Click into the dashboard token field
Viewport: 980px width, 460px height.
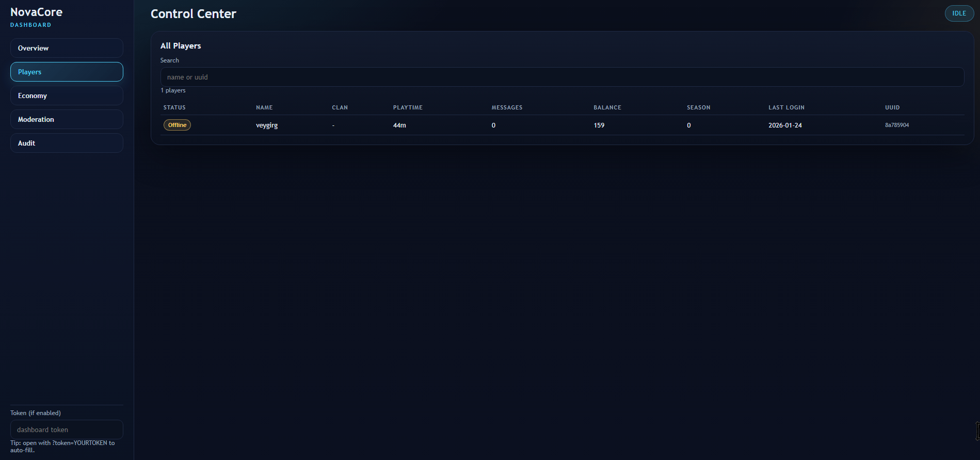67,430
